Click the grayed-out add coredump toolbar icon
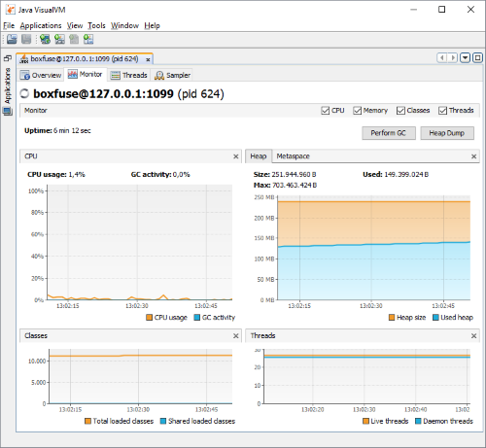486x448 pixels. 74,39
